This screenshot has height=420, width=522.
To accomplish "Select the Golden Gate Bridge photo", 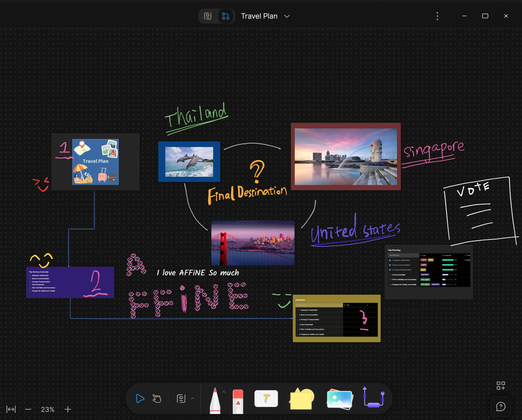I will tap(253, 243).
